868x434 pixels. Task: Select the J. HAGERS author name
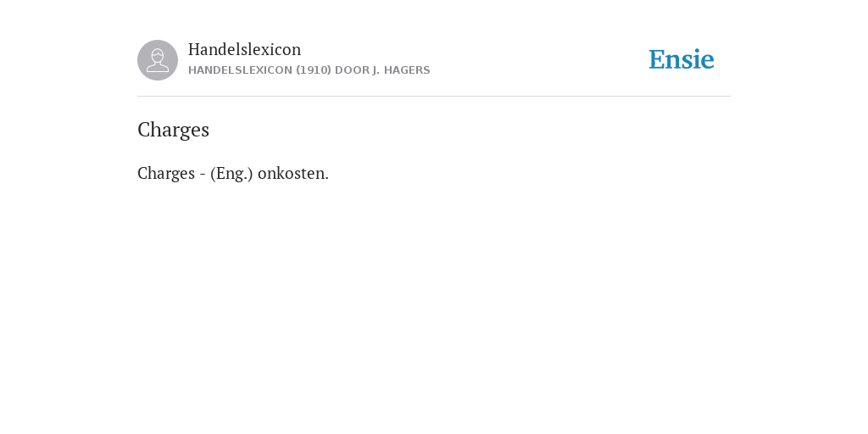pos(401,70)
